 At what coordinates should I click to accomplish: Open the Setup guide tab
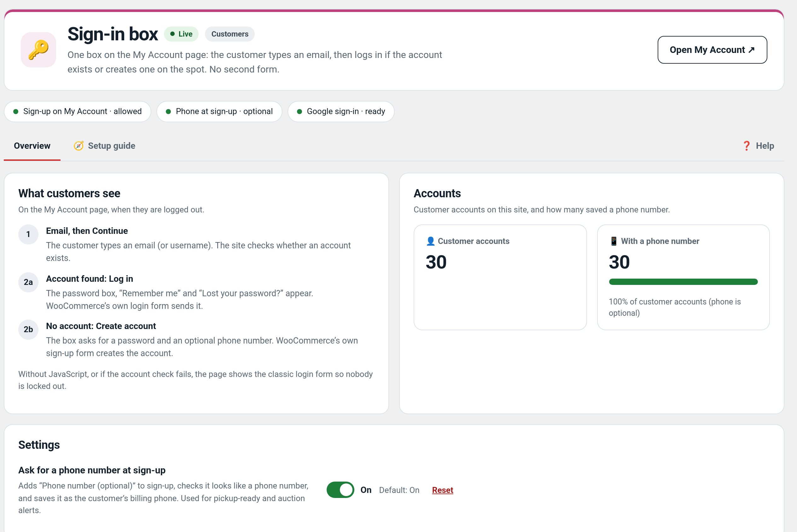pos(104,146)
